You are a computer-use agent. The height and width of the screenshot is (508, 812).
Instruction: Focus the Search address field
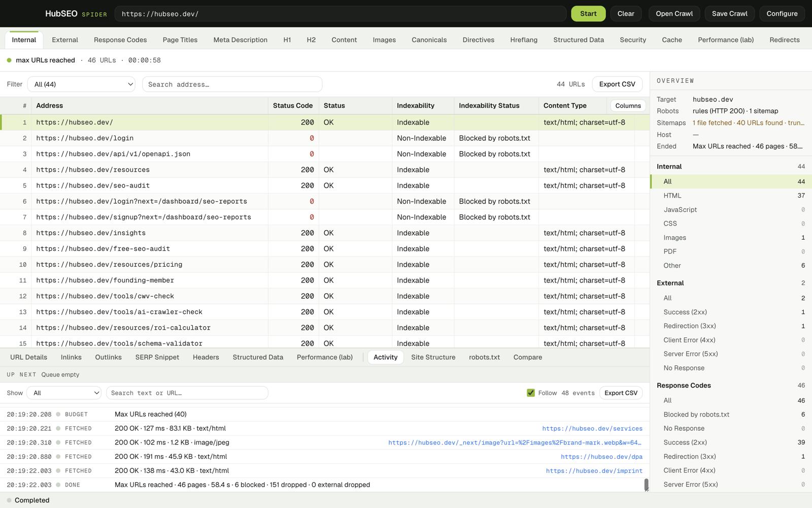[x=232, y=84]
